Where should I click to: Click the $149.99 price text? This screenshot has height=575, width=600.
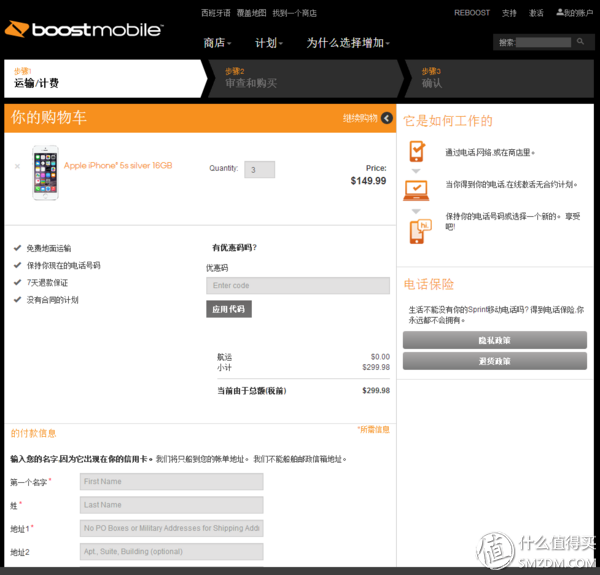pos(368,181)
